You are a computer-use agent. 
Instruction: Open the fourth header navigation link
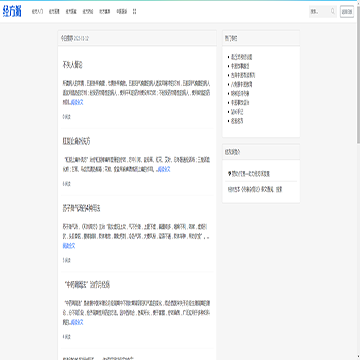[x=88, y=12]
